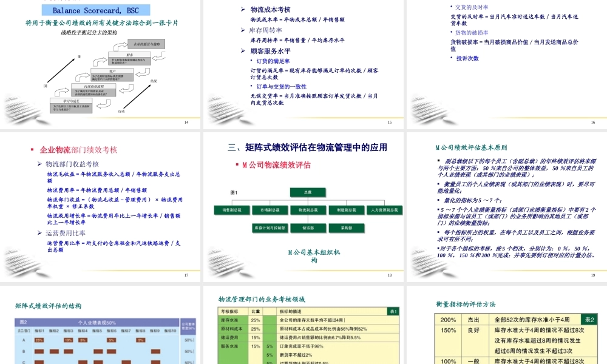Click the 人力资源副总裁 org chart box
Image resolution: width=607 pixels, height=364 pixels.
[384, 210]
